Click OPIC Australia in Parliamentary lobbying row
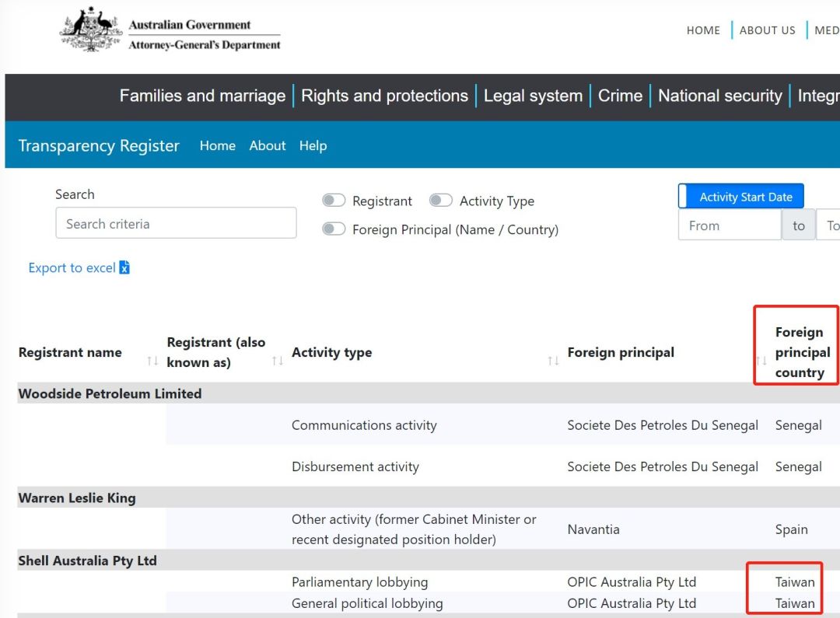 click(x=632, y=582)
